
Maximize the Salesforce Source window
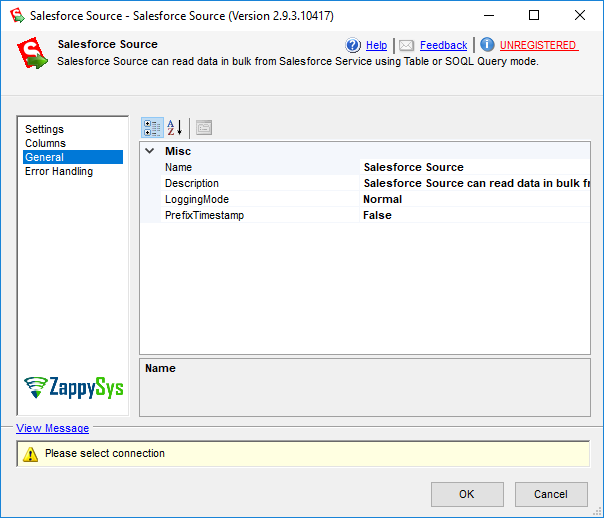534,15
